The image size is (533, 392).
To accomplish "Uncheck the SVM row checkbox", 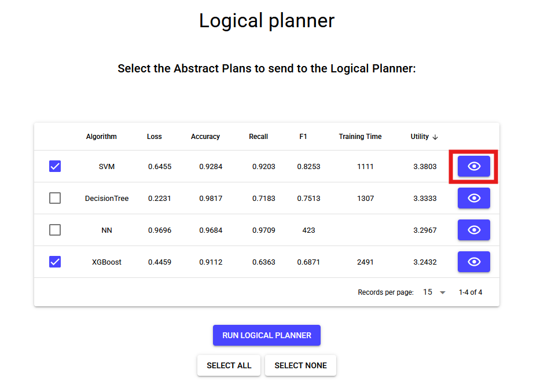I will pyautogui.click(x=55, y=166).
